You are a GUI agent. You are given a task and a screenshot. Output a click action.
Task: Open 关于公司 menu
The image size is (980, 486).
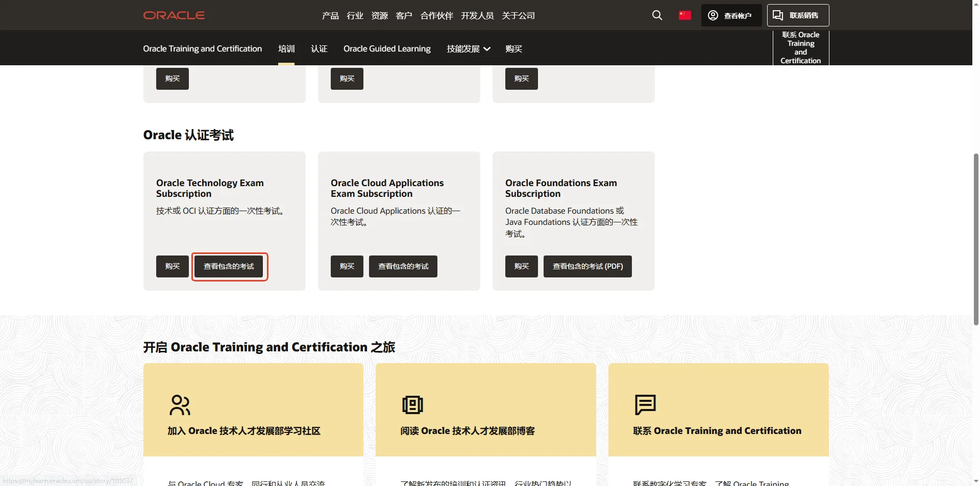tap(518, 15)
